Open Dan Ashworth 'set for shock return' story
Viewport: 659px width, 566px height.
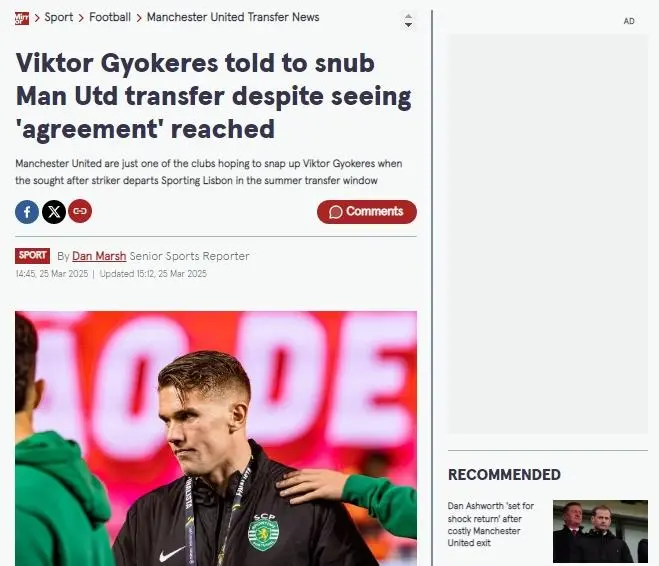[490, 524]
